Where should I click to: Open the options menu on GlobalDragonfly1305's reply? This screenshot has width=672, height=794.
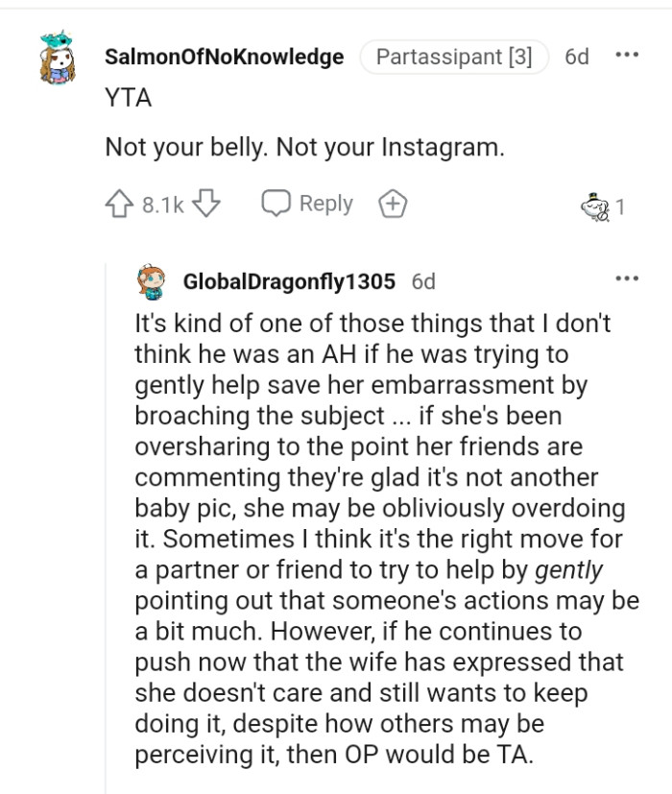click(629, 278)
